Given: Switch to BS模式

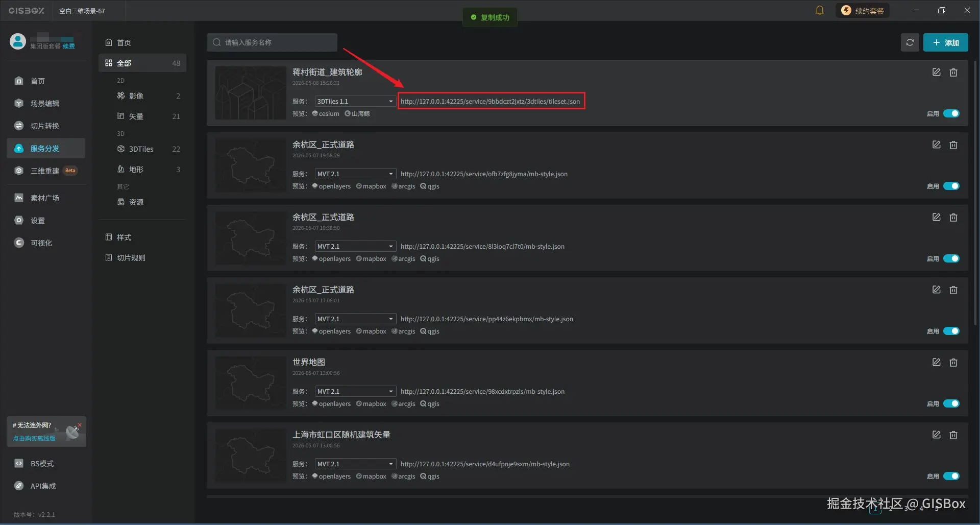Looking at the screenshot, I should pyautogui.click(x=46, y=463).
